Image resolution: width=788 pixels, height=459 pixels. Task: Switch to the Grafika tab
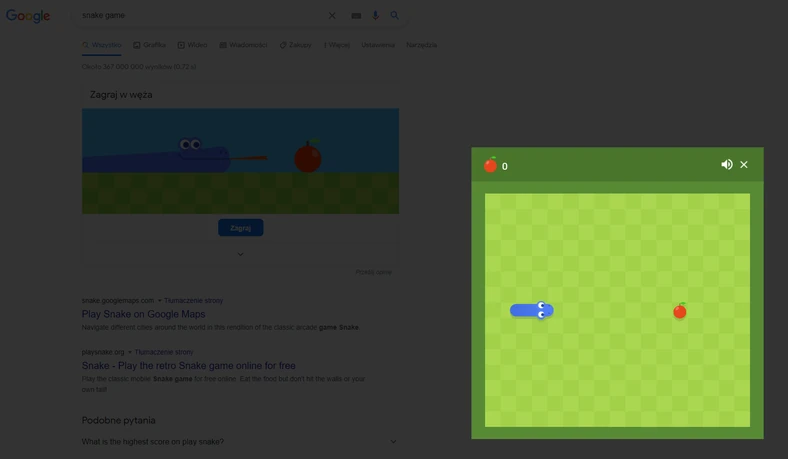tap(149, 45)
